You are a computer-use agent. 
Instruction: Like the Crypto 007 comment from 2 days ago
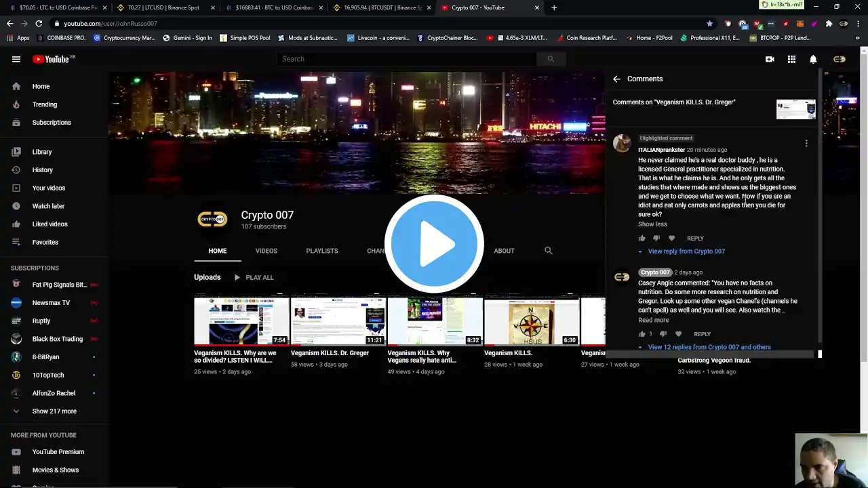pos(642,334)
